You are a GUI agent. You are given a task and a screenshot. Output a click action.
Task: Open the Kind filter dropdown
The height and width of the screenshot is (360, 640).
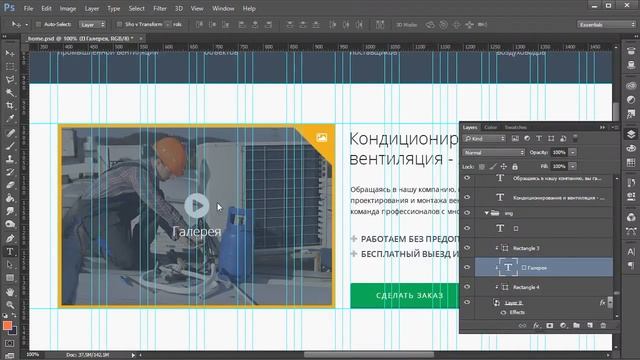(x=484, y=139)
